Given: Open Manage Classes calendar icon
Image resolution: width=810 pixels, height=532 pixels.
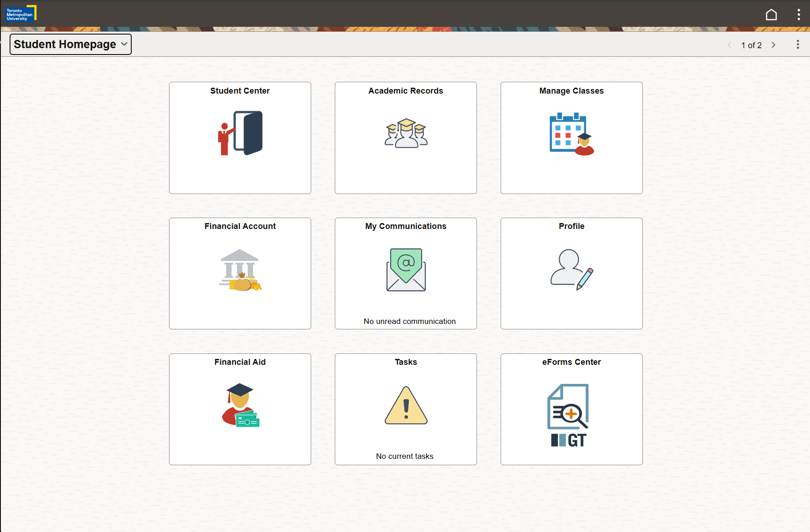Looking at the screenshot, I should click(x=571, y=134).
